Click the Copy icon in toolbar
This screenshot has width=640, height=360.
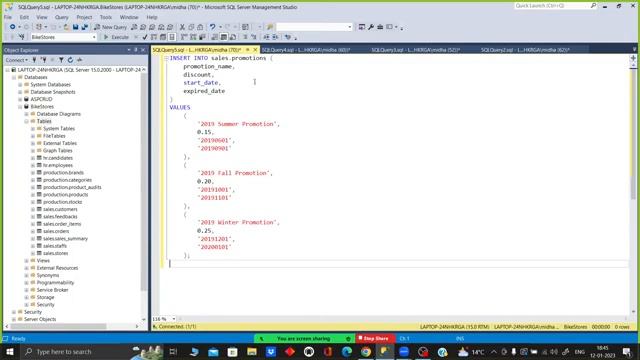(x=191, y=27)
